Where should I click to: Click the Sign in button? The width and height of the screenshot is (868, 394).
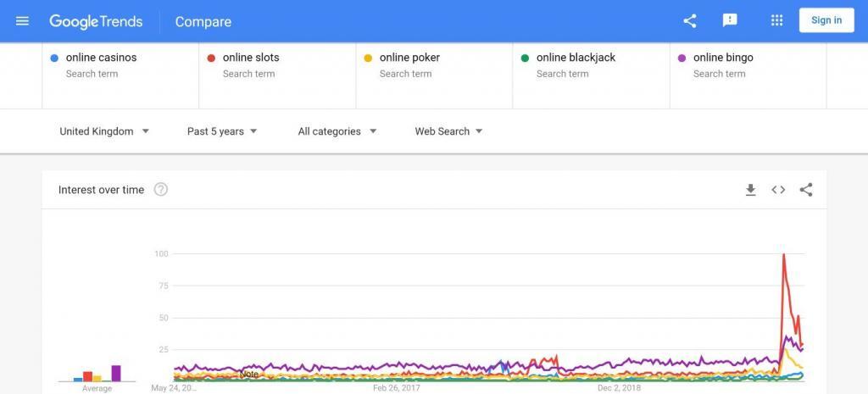[x=826, y=20]
